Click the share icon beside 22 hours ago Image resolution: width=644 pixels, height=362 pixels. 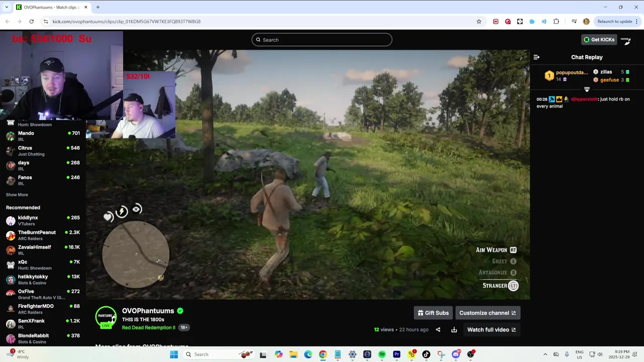pos(438,330)
